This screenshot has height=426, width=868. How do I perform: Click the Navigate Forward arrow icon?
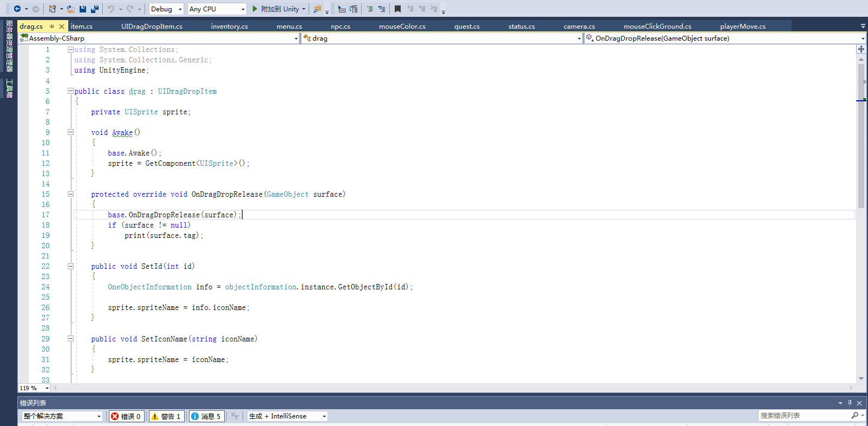point(36,9)
